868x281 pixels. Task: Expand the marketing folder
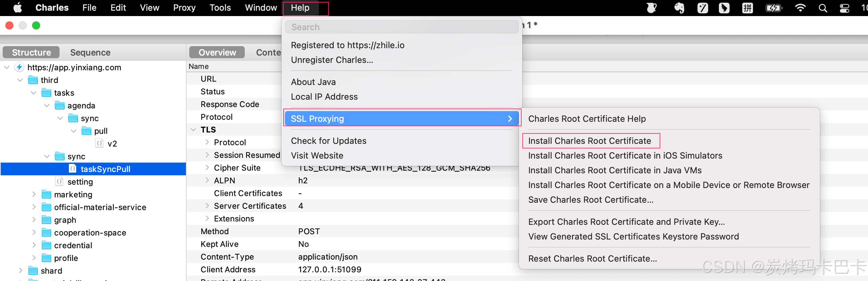(34, 194)
